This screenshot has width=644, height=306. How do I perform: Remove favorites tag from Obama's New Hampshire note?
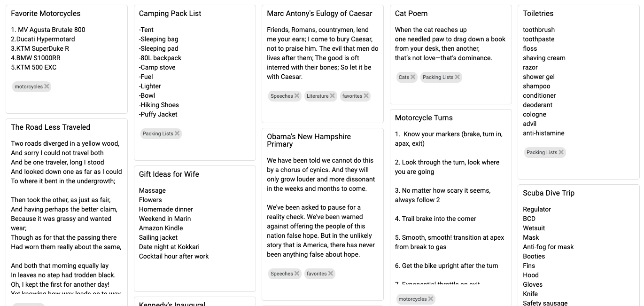coord(331,274)
